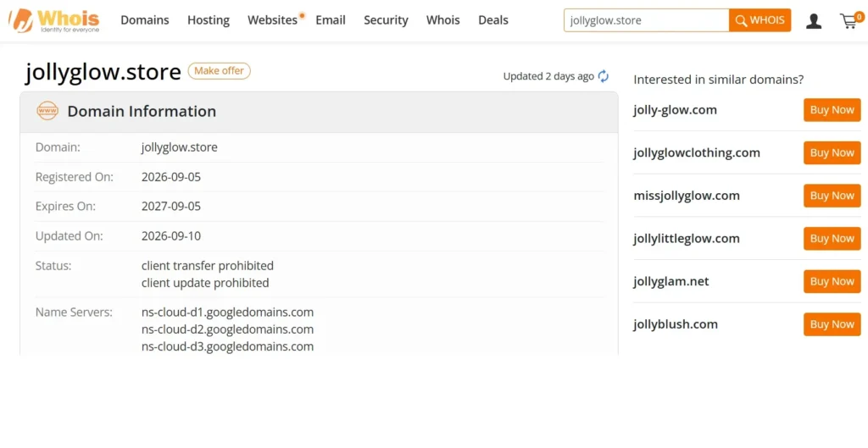Select the jollyblush.com domain name

pyautogui.click(x=676, y=324)
